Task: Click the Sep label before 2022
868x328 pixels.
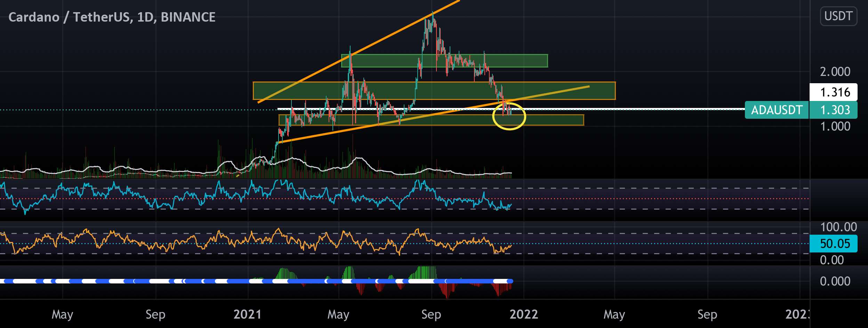Action: pyautogui.click(x=431, y=314)
